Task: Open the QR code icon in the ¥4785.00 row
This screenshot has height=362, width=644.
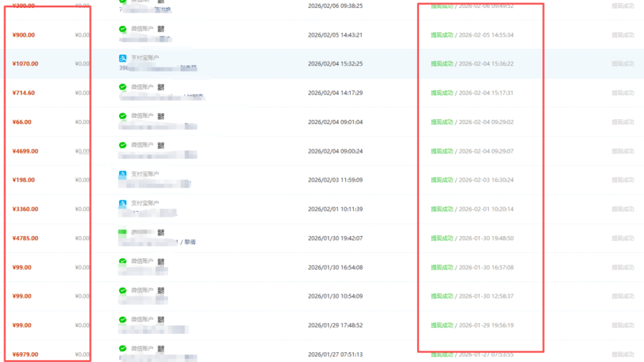Action: pos(161,232)
